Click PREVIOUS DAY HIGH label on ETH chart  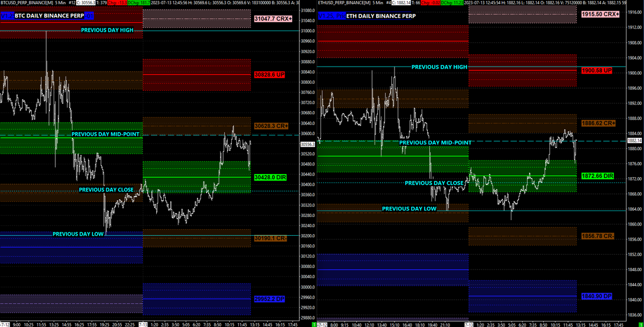(439, 67)
